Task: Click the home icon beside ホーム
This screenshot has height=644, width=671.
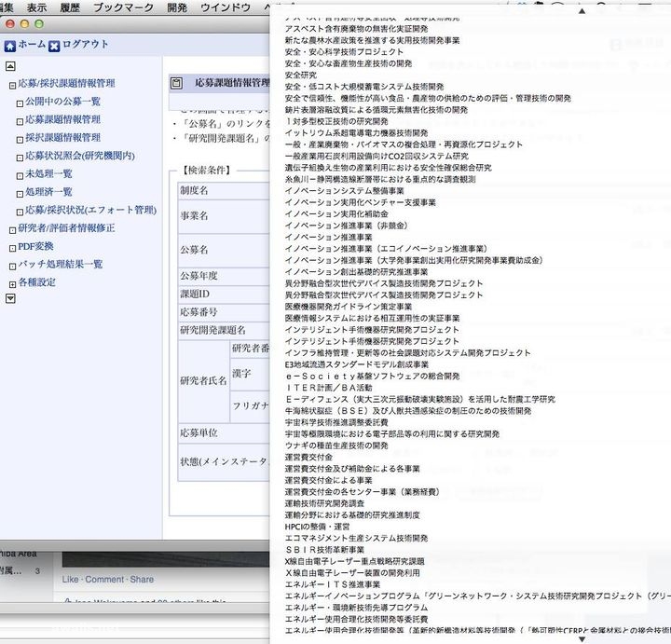Action: click(10, 46)
